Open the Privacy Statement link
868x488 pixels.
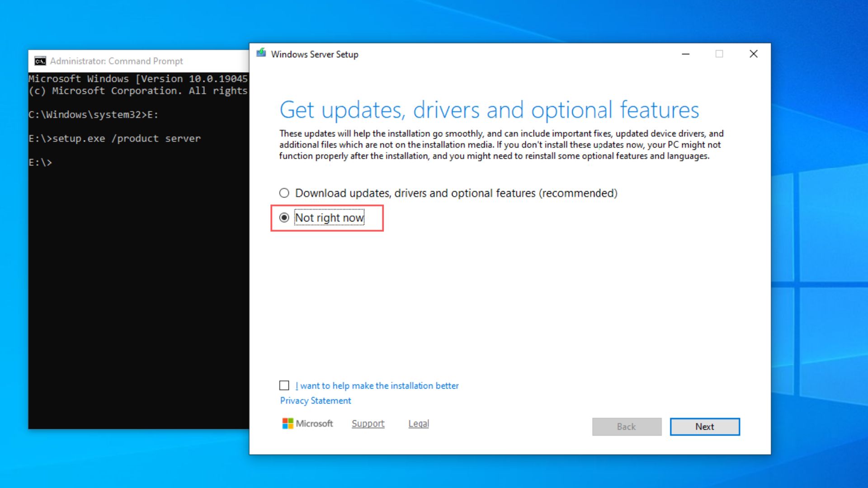pos(315,400)
